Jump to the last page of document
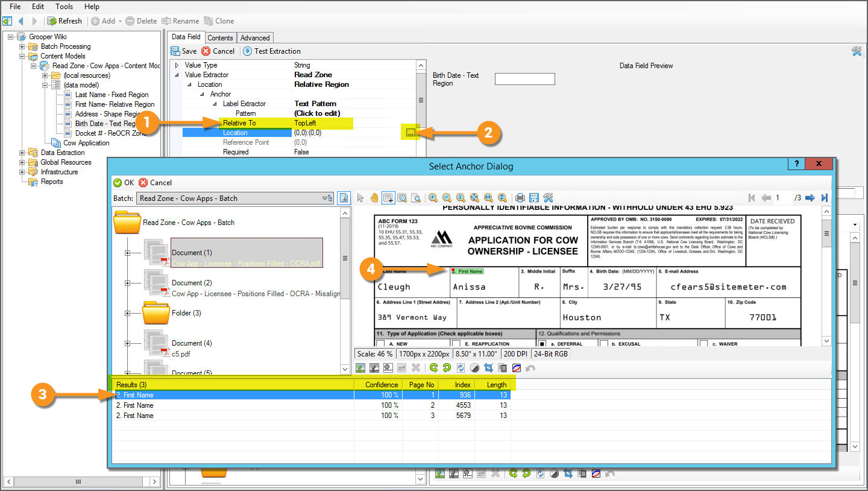The width and height of the screenshot is (868, 491). (825, 198)
